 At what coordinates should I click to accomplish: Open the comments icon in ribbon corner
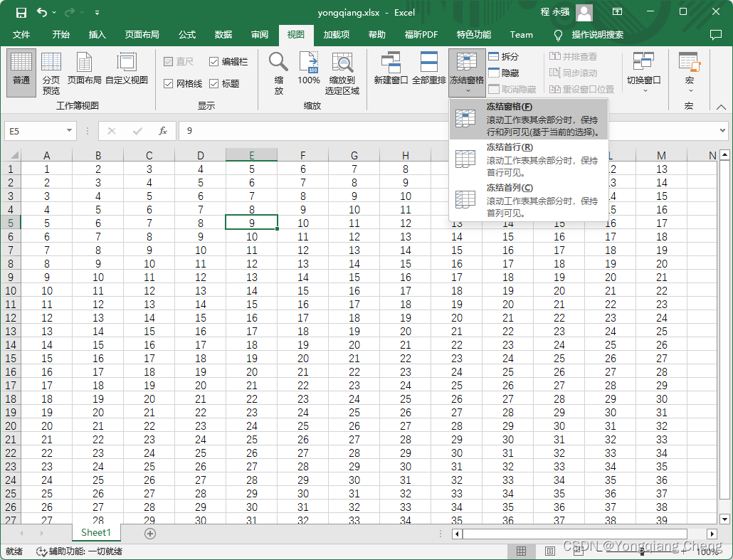715,35
